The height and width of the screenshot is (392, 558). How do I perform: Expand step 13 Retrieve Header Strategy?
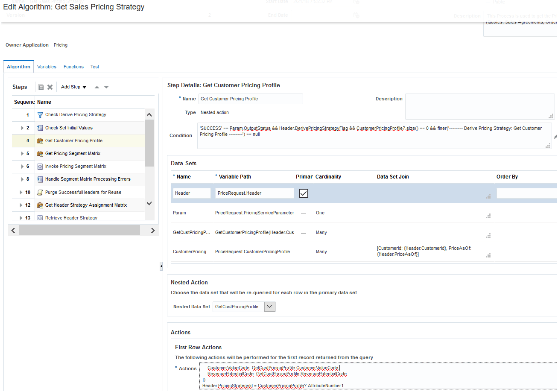pos(21,218)
